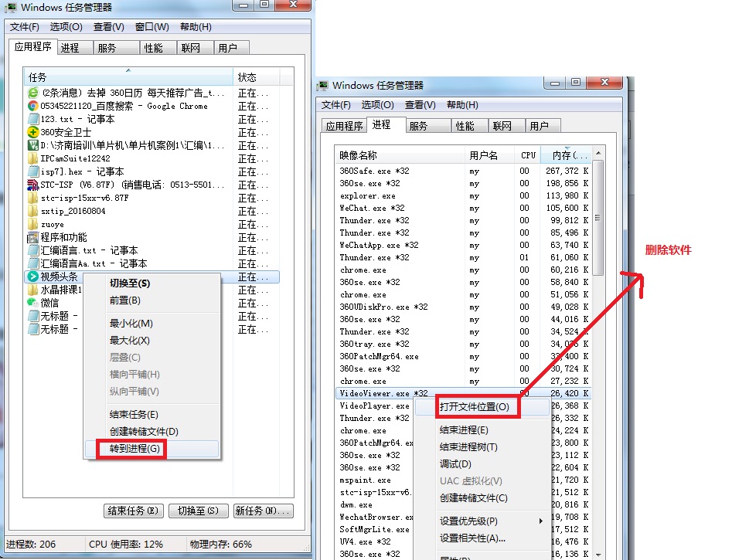Choose 打开文件位置(O) in the process menu
This screenshot has height=560, width=732.
pos(482,406)
